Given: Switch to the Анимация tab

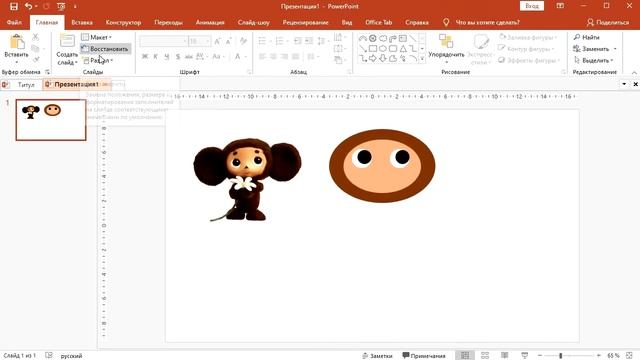Looking at the screenshot, I should pos(210,22).
